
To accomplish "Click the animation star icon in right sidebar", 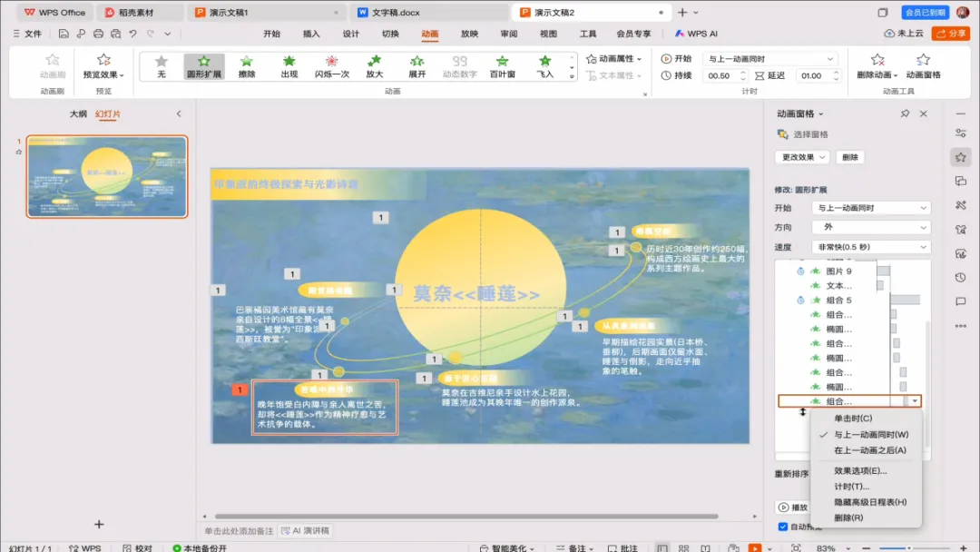I will (x=961, y=157).
